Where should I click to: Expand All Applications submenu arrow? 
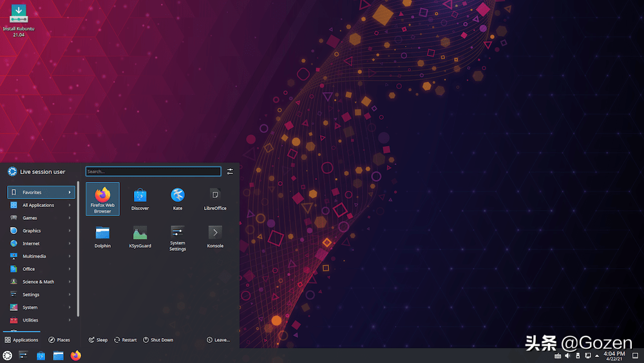70,205
